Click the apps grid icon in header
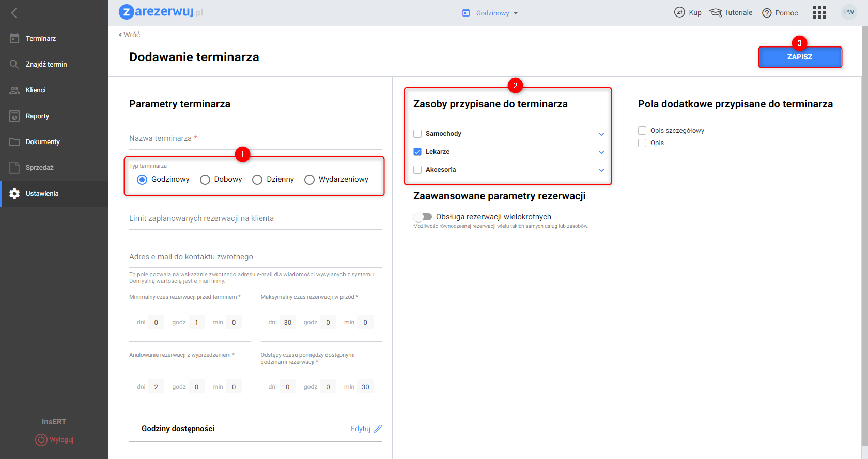The height and width of the screenshot is (459, 868). pyautogui.click(x=819, y=12)
